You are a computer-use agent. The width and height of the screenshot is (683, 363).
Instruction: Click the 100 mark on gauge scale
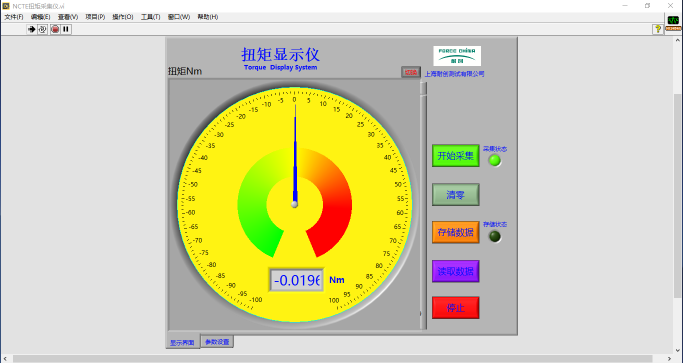334,300
